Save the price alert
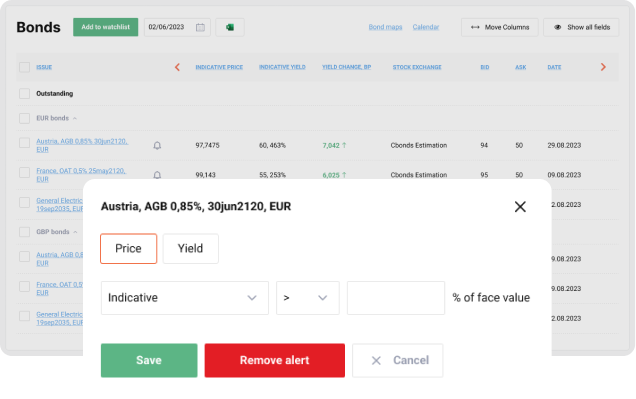Screen dimensions: 636x399 point(149,360)
